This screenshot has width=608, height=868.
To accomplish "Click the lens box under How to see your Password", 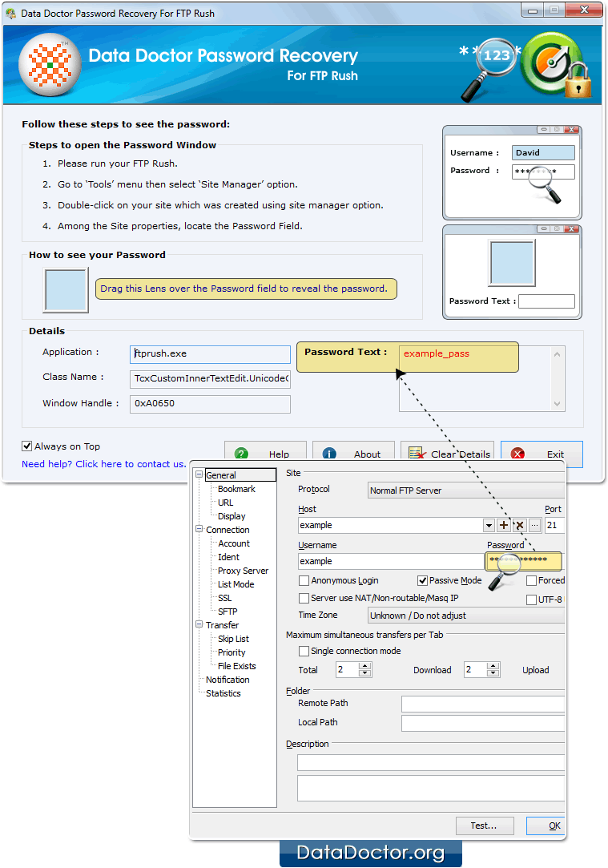I will 66,290.
